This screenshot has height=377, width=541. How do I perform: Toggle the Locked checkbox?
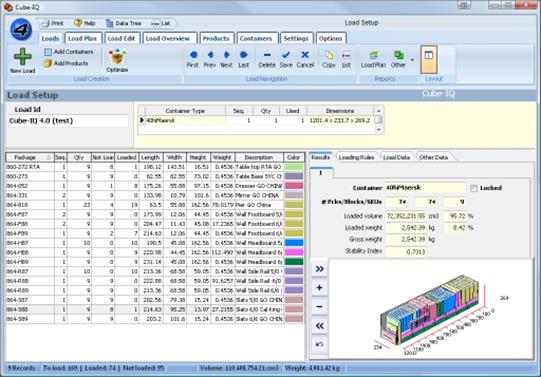[x=474, y=188]
